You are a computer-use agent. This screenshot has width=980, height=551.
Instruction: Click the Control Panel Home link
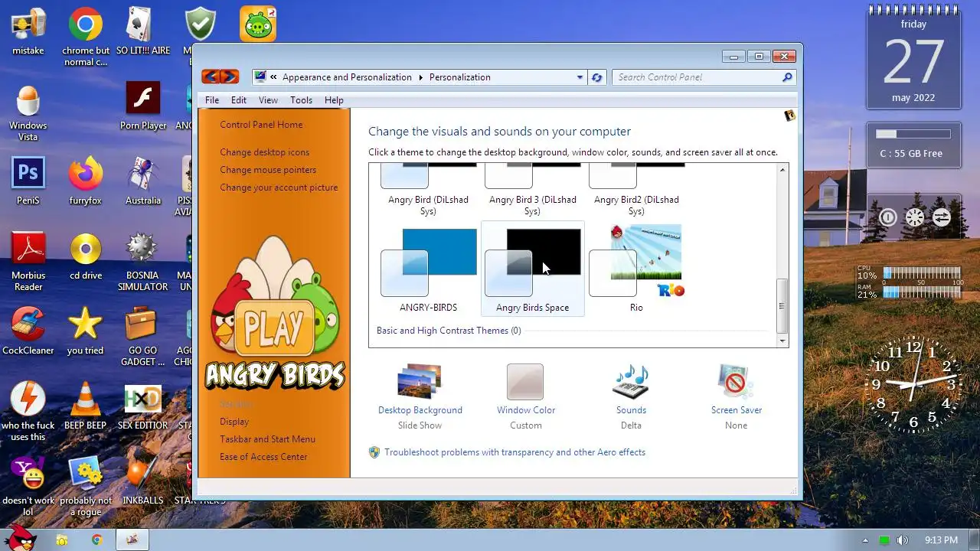261,125
